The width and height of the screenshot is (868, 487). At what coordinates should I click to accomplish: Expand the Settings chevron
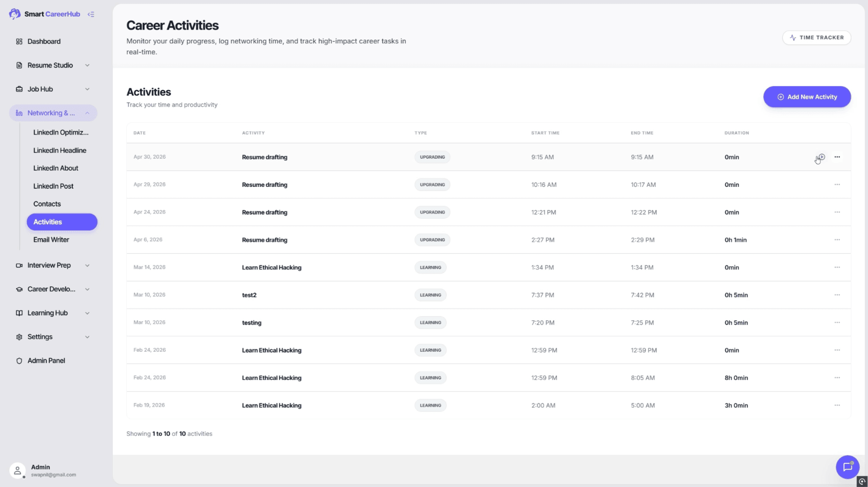(87, 337)
